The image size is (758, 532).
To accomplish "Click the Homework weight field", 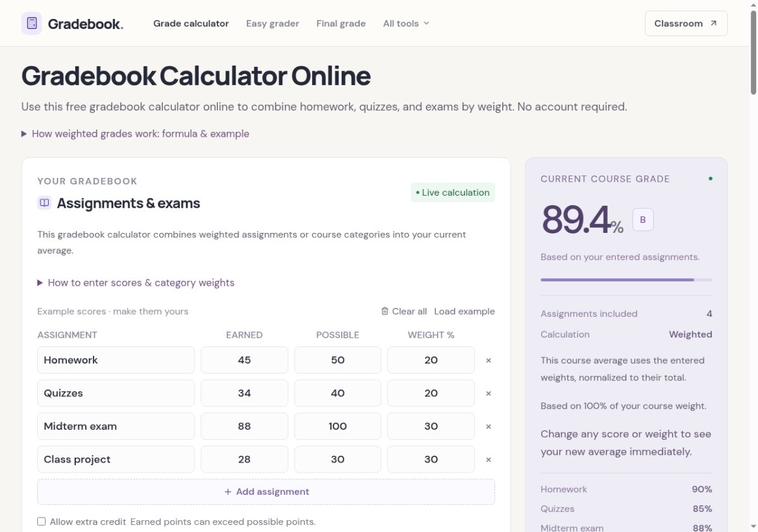I will [x=431, y=360].
